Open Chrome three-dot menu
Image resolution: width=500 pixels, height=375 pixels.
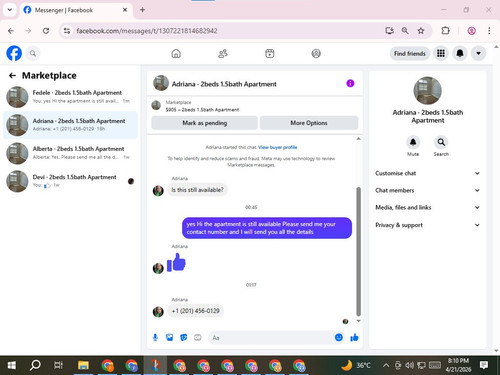click(489, 31)
